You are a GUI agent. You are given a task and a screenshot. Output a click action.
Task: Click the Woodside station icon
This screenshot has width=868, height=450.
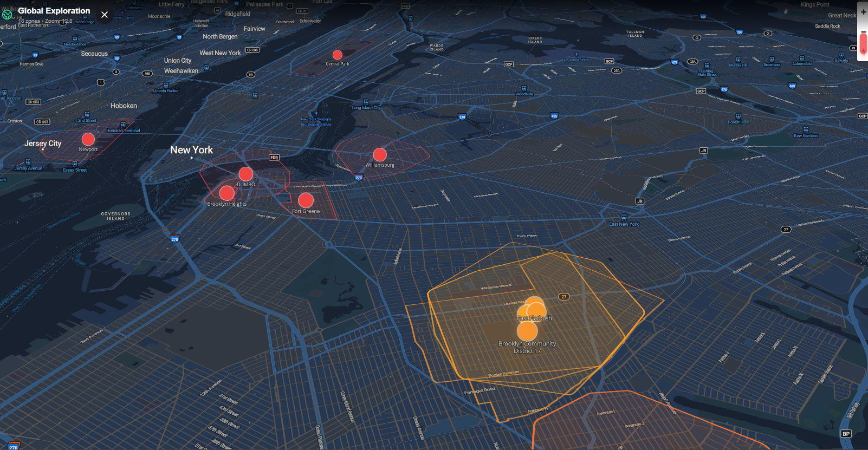[x=524, y=88]
